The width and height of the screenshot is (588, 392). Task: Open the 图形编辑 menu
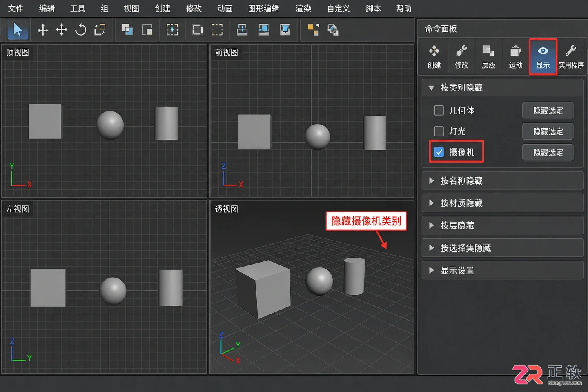(264, 9)
